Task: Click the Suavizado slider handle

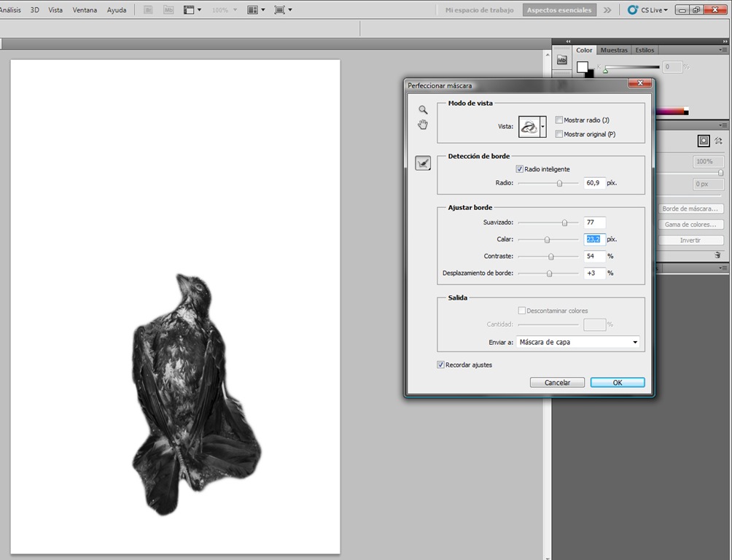Action: pos(564,223)
